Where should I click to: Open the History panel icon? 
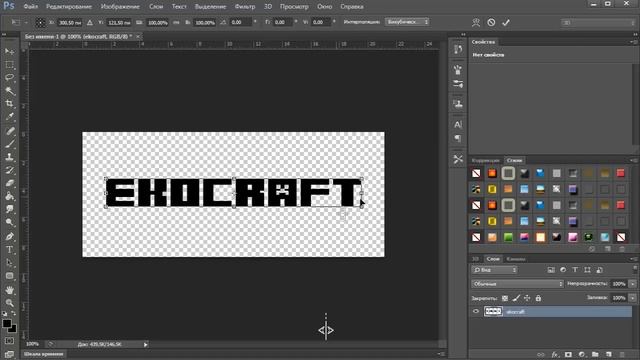[458, 50]
